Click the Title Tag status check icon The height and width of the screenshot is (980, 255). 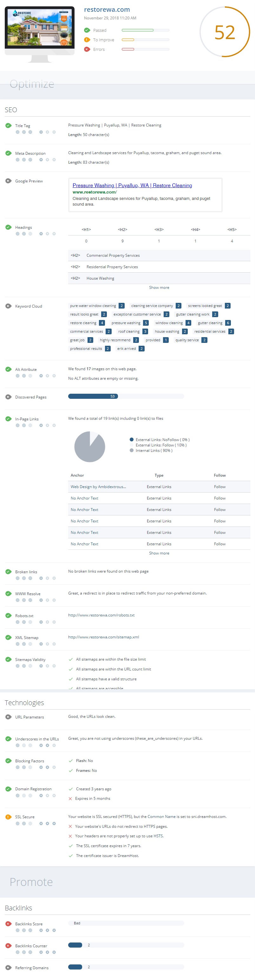[8, 126]
